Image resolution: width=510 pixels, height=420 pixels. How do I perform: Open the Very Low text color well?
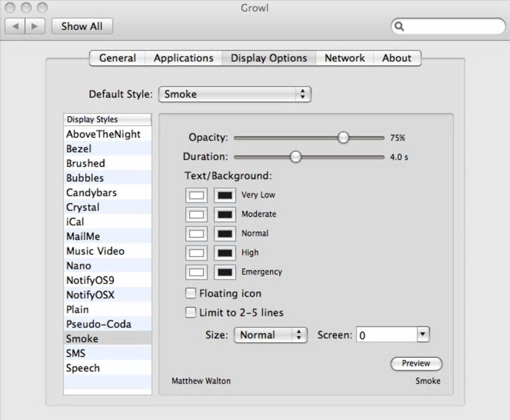(x=196, y=195)
